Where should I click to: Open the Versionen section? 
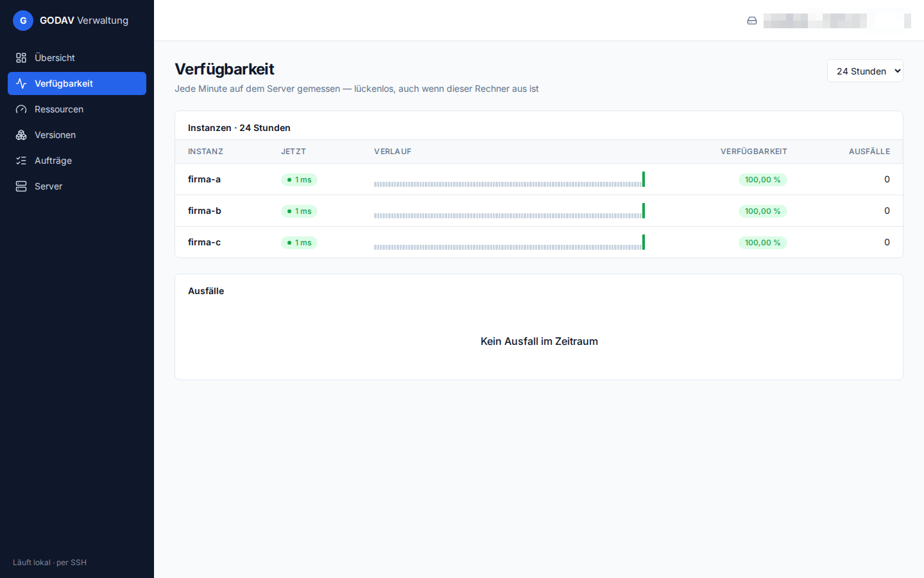click(77, 135)
